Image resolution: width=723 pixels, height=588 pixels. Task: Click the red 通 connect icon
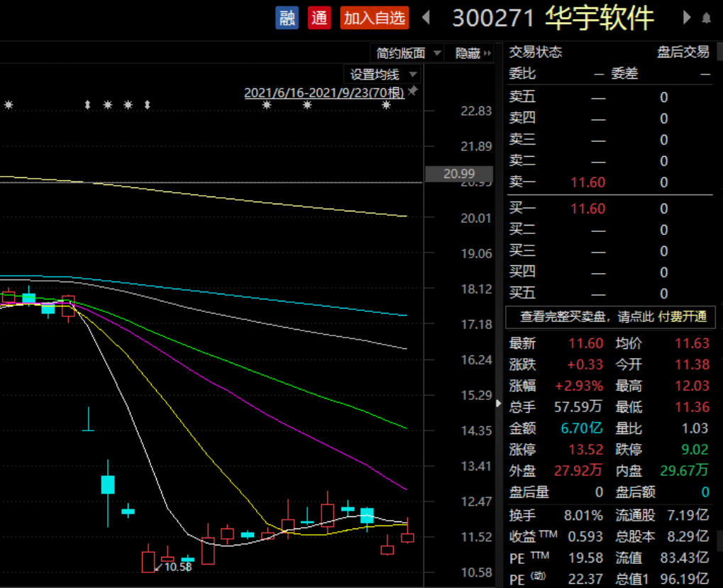click(319, 18)
